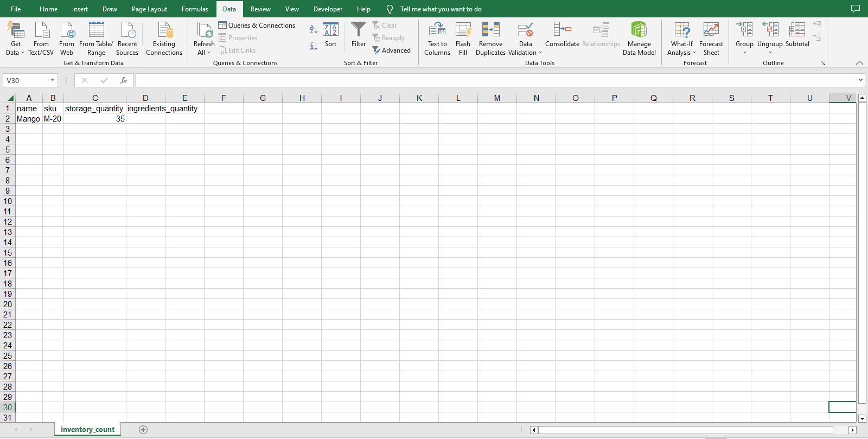Screen dimensions: 868x439
Task: Expand the formula bar
Action: point(860,80)
